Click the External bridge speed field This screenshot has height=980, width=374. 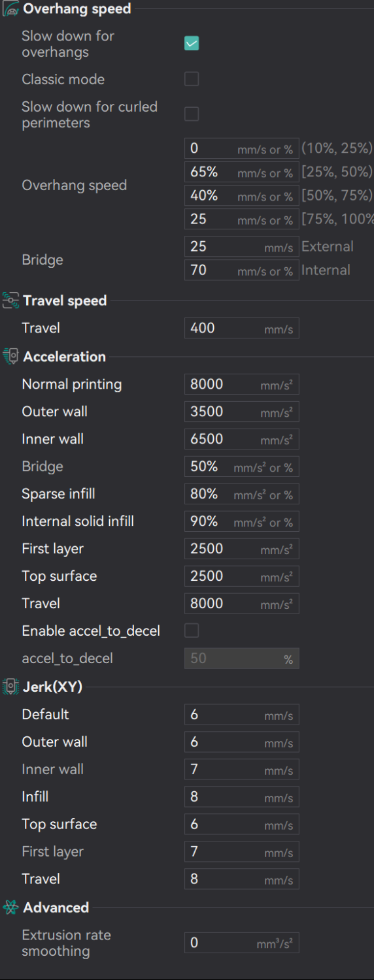coord(242,246)
